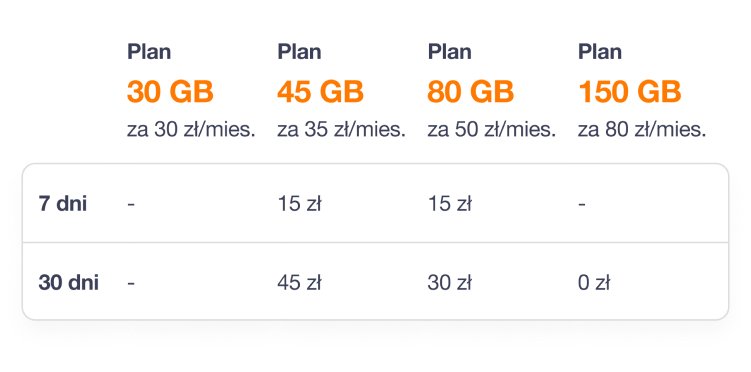
Task: Click 15 zł under 80 GB plan
Action: click(449, 204)
